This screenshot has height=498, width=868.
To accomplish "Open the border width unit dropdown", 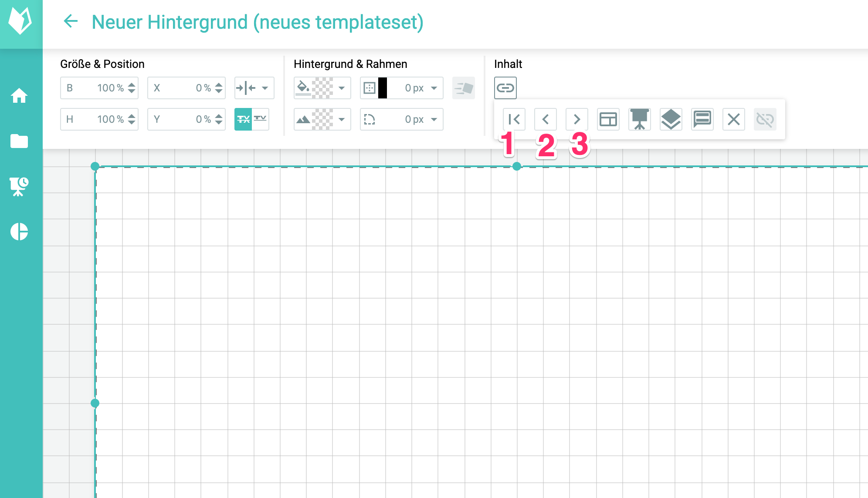I will (434, 88).
